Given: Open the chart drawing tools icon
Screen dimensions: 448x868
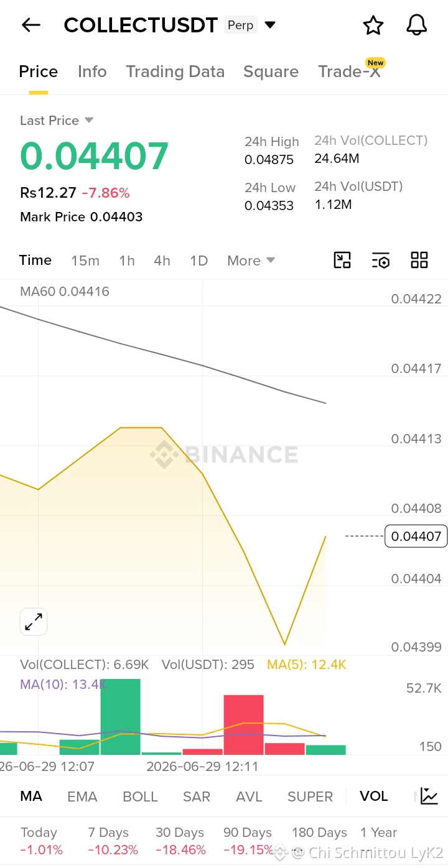Looking at the screenshot, I should (342, 261).
